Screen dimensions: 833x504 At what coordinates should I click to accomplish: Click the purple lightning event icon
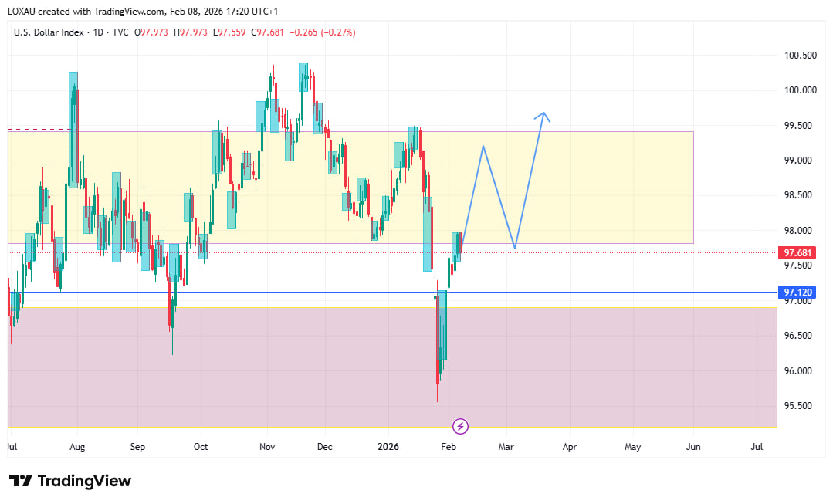(461, 426)
